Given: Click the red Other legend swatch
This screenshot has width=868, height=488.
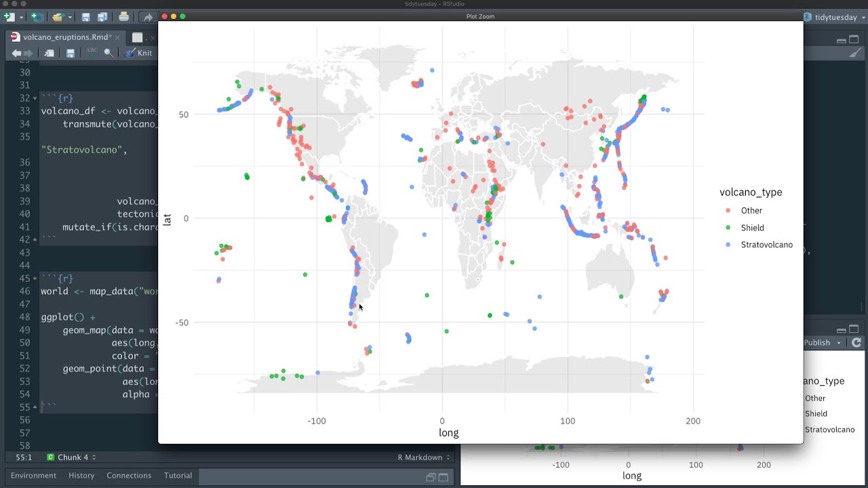Looking at the screenshot, I should [728, 211].
